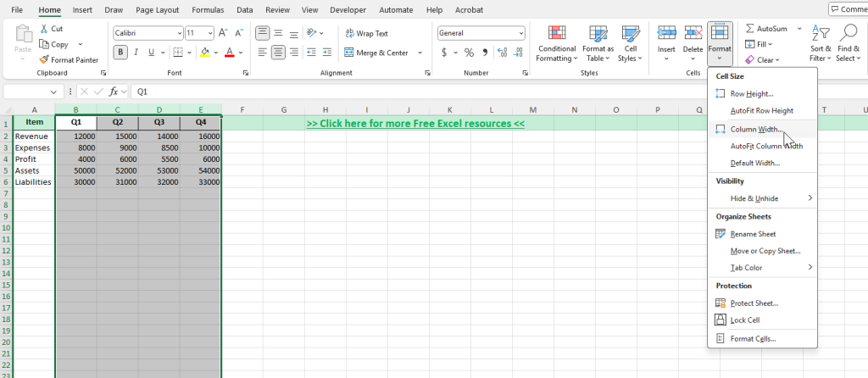Activate the Format Painter brush
Image resolution: width=868 pixels, height=378 pixels.
[x=44, y=60]
